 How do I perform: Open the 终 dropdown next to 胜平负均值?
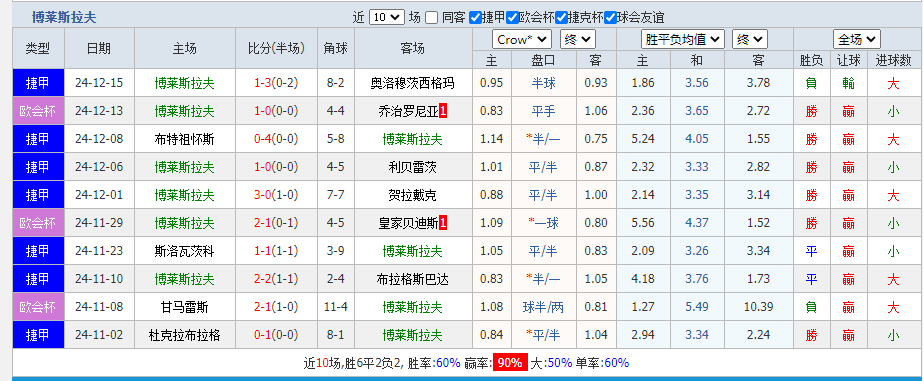pos(750,39)
